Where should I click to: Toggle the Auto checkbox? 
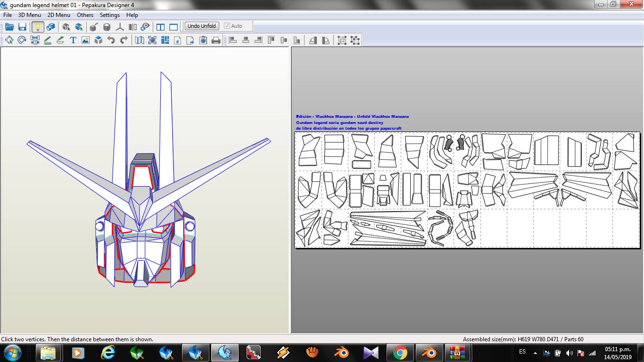click(x=233, y=26)
